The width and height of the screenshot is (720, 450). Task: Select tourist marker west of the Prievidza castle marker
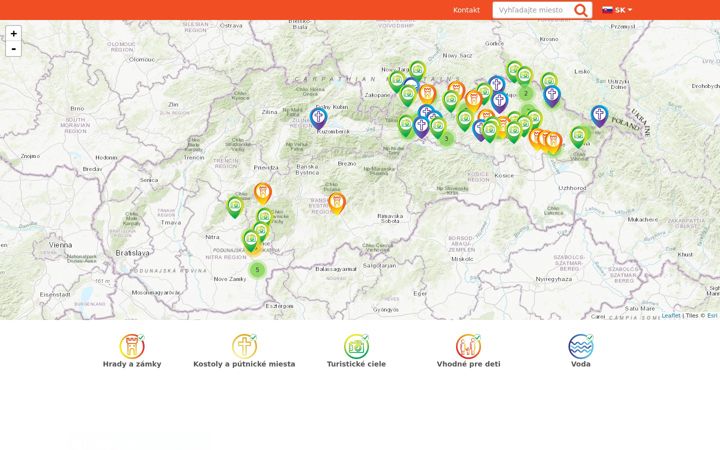pos(235,206)
